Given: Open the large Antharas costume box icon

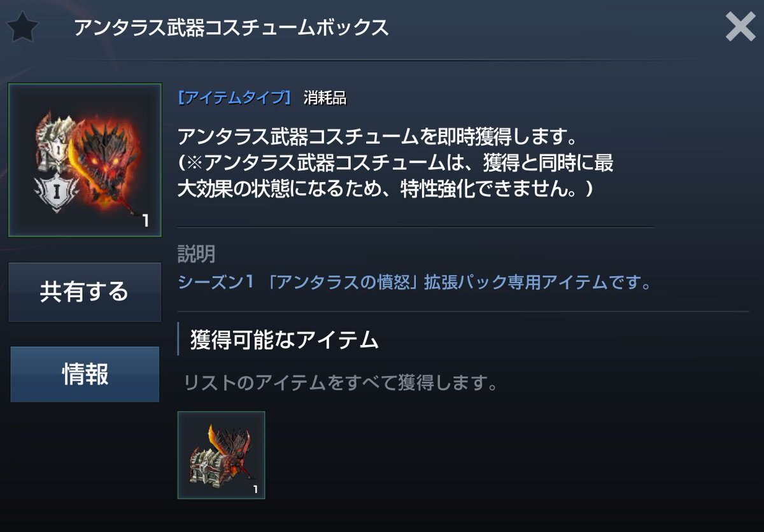Looking at the screenshot, I should (85, 160).
